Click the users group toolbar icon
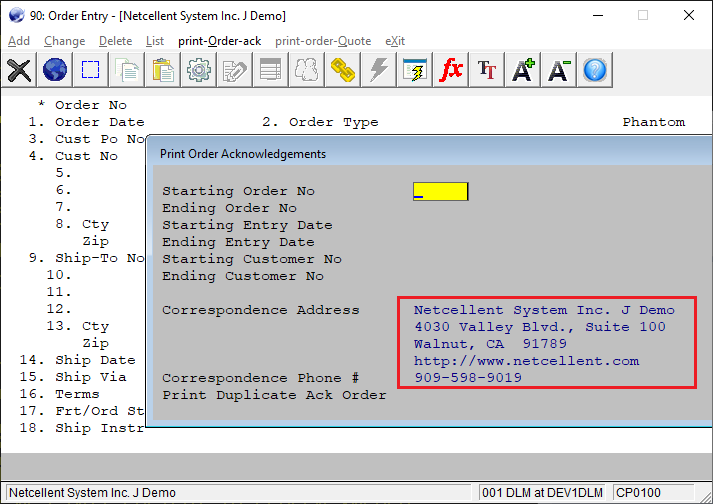Image resolution: width=713 pixels, height=504 pixels. tap(306, 70)
